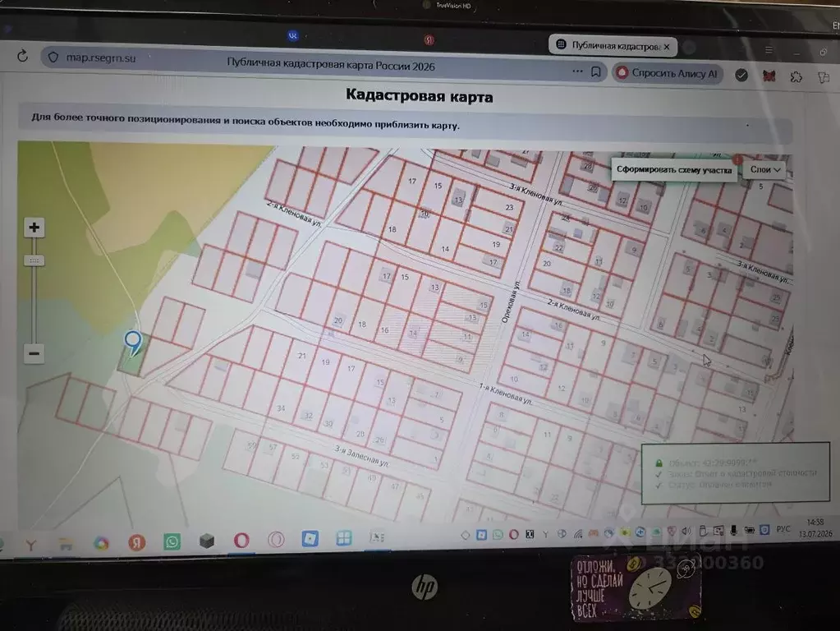Open the Opera GX outline icon in taskbar
This screenshot has height=631, width=840.
point(276,539)
